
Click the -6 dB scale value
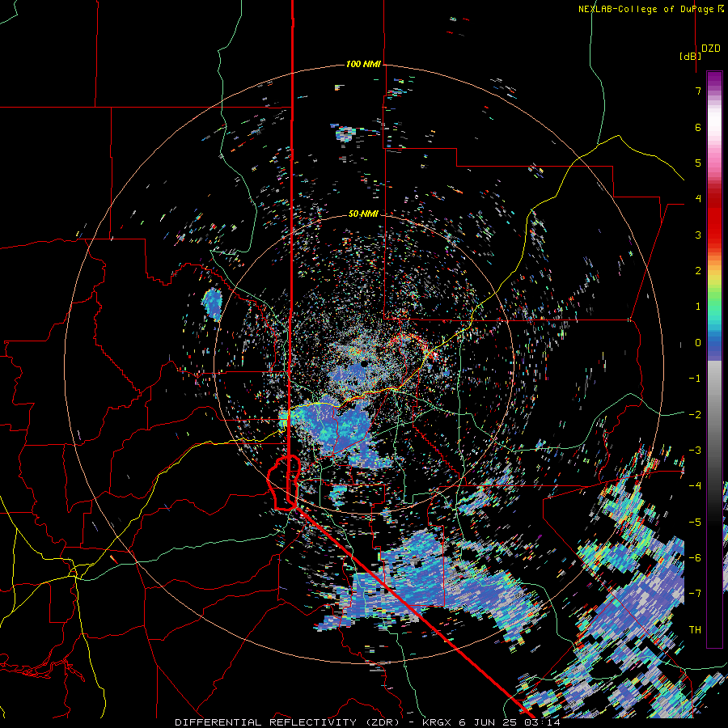(x=695, y=557)
